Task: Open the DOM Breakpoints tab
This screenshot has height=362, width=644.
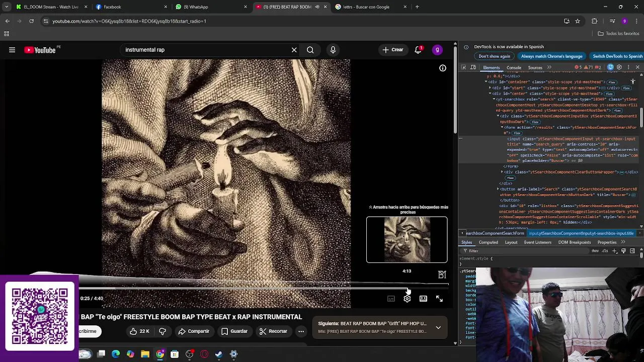Action: point(574,242)
